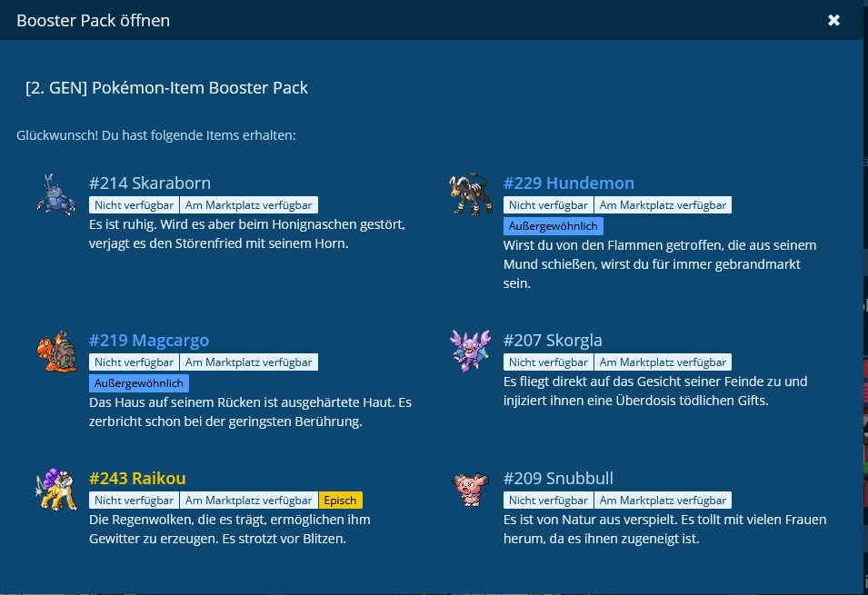Click Außergewöhnlich badge under Hundemon
The image size is (868, 595).
[553, 226]
